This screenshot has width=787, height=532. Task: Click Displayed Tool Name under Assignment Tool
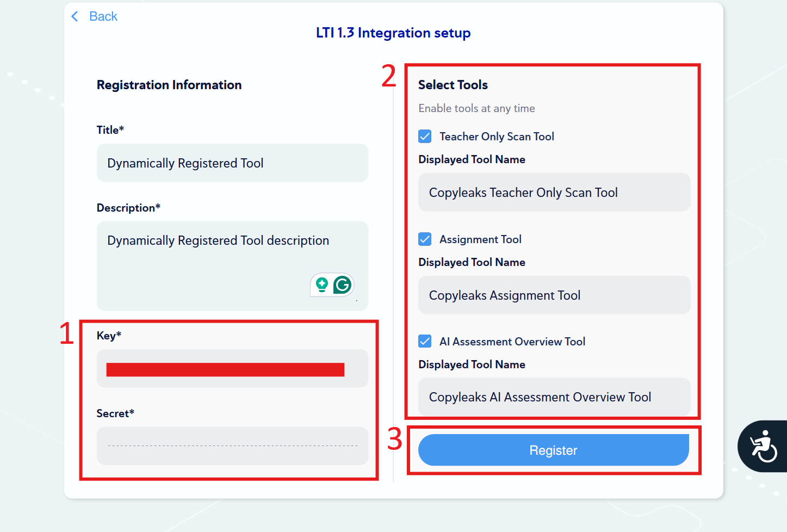coord(472,262)
